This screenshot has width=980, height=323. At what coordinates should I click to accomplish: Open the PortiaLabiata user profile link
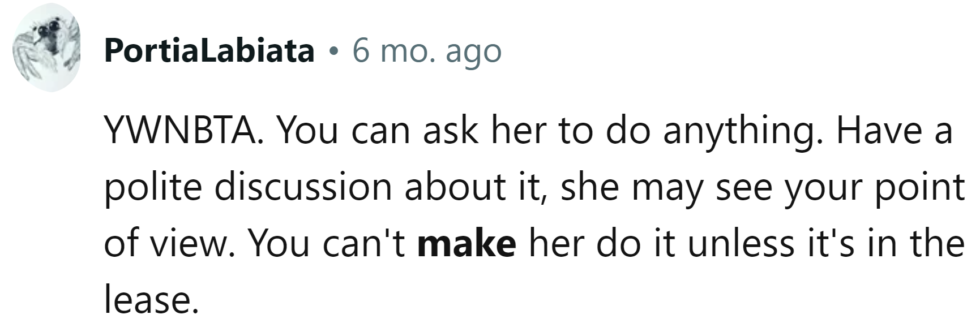pos(209,51)
